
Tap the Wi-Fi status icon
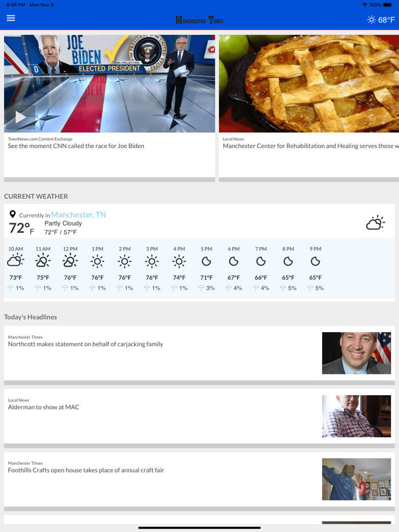pyautogui.click(x=364, y=5)
